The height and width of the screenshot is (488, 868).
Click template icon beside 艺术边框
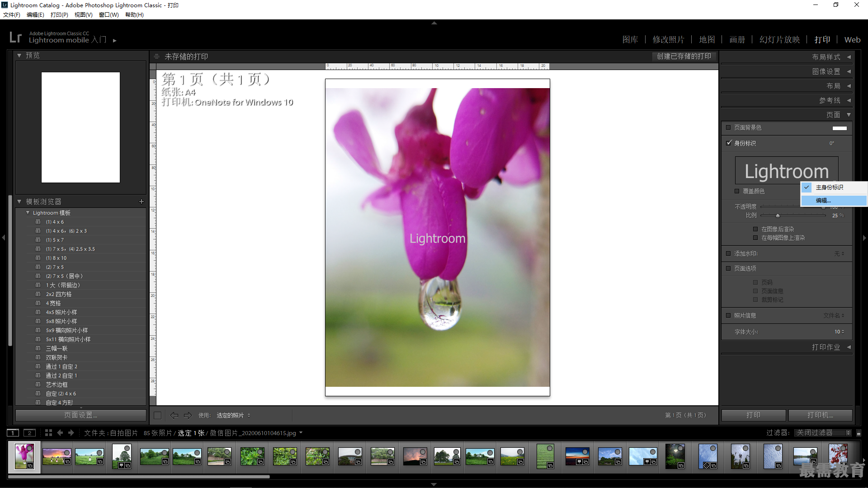[38, 385]
